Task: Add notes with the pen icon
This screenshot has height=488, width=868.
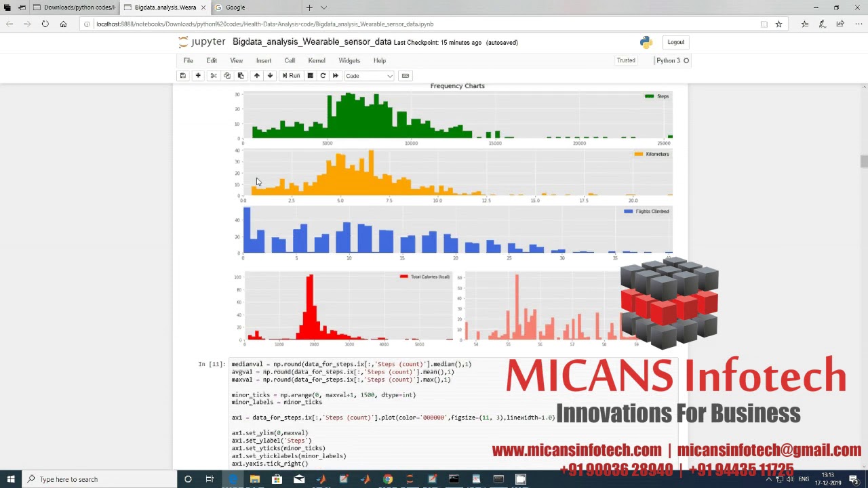Action: [x=823, y=24]
